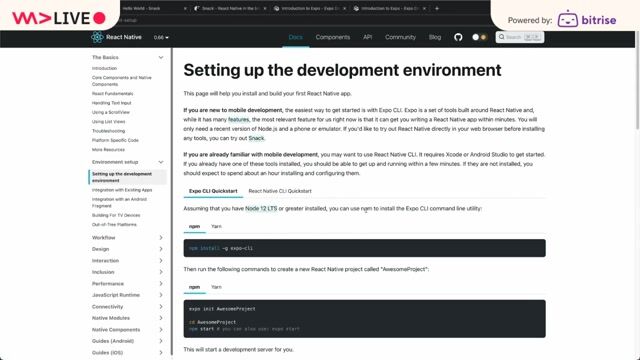Select the React Native CLI Quickstart tab

[x=280, y=191]
